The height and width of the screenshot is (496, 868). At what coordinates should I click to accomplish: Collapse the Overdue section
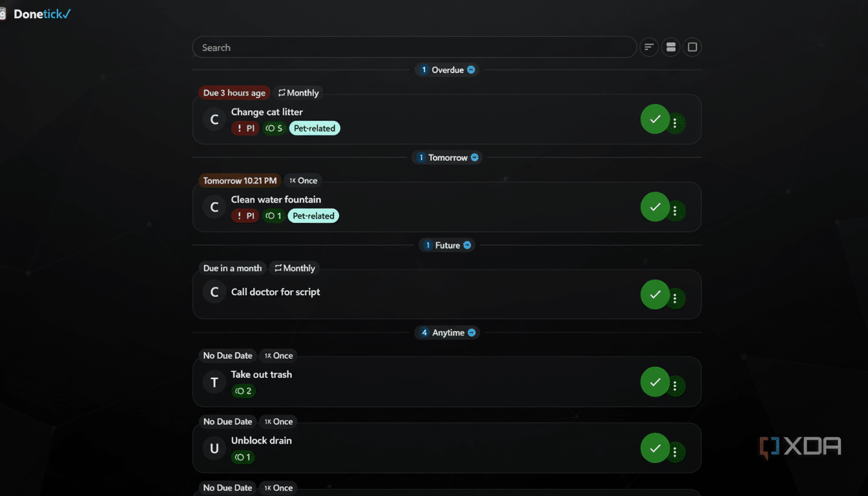471,69
